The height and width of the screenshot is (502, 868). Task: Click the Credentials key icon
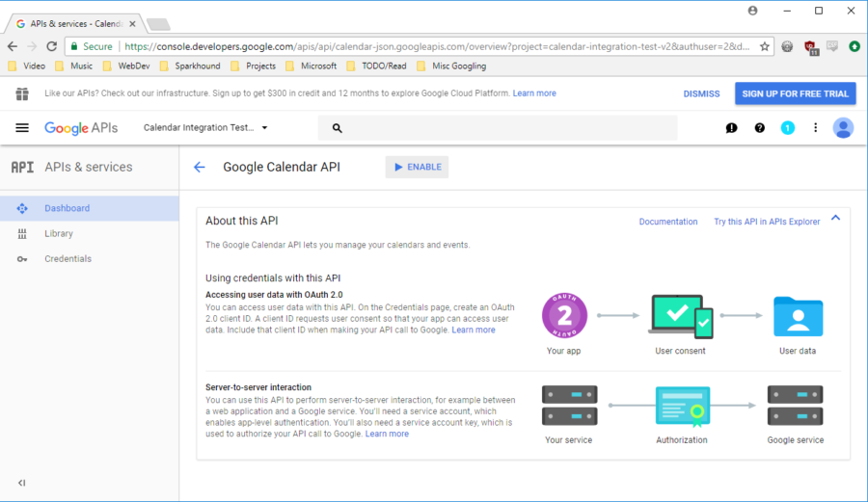(22, 259)
